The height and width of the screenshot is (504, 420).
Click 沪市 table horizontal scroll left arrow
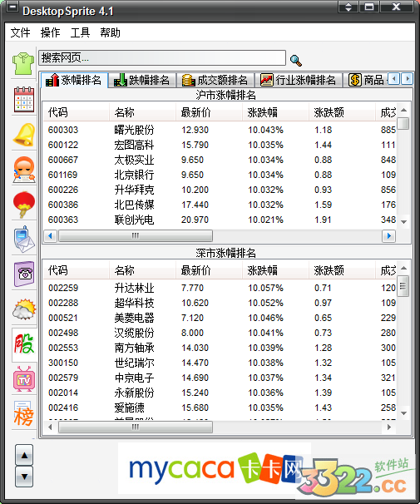click(50, 236)
